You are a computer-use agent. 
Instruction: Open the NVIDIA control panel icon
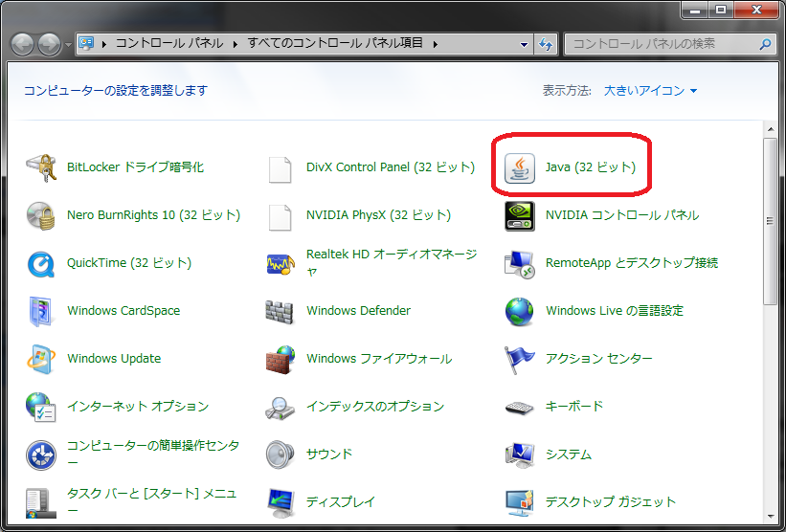coord(519,216)
